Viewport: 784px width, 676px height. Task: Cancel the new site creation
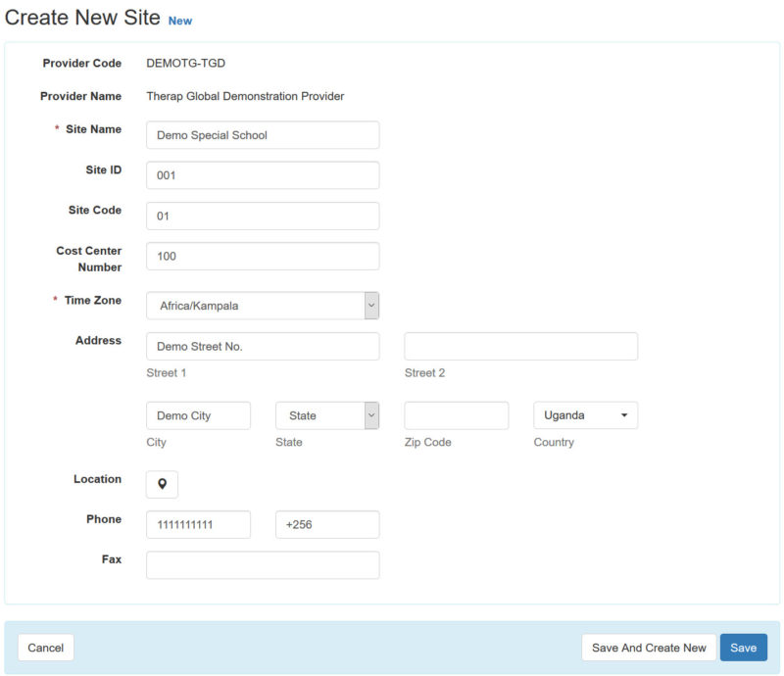[45, 648]
